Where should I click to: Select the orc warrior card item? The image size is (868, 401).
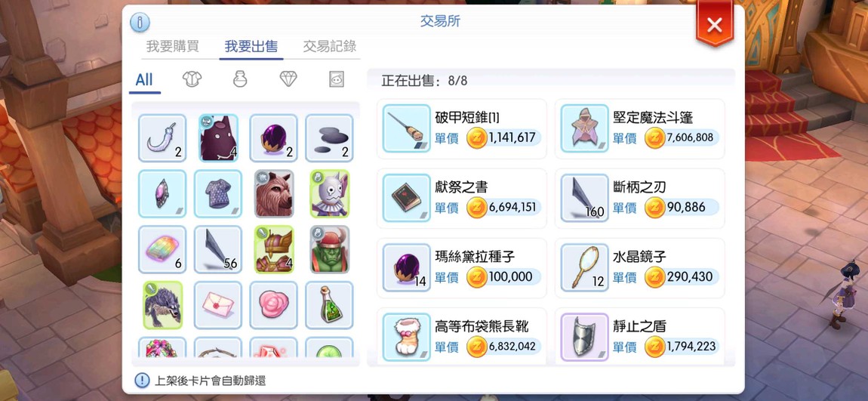329,250
